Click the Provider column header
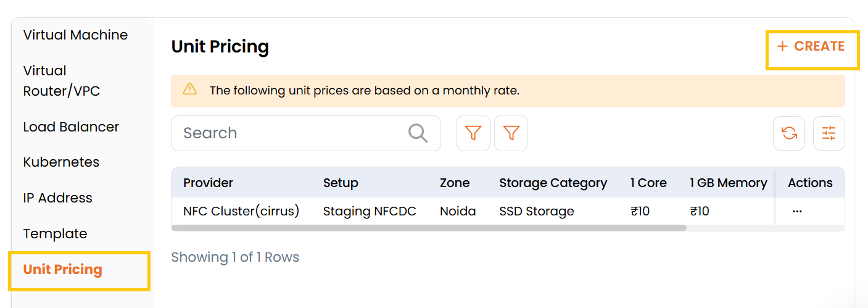Screen dimensions: 868x308 click(x=208, y=183)
